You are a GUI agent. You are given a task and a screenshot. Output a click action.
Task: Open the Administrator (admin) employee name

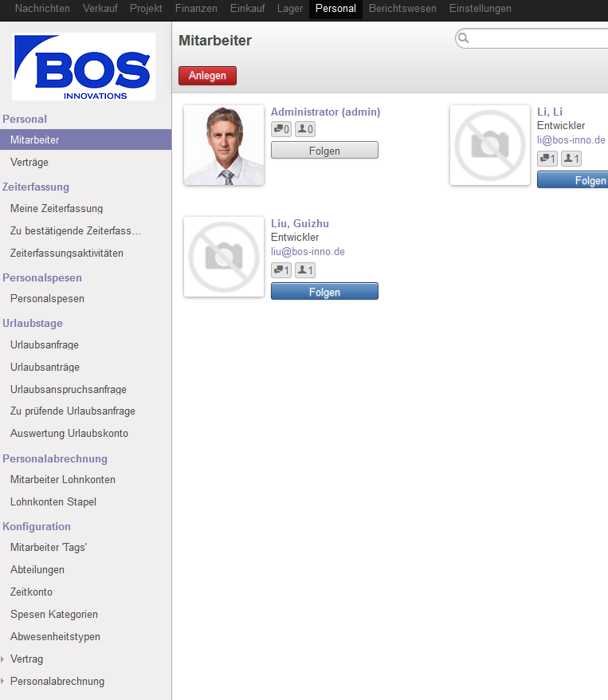(x=326, y=112)
